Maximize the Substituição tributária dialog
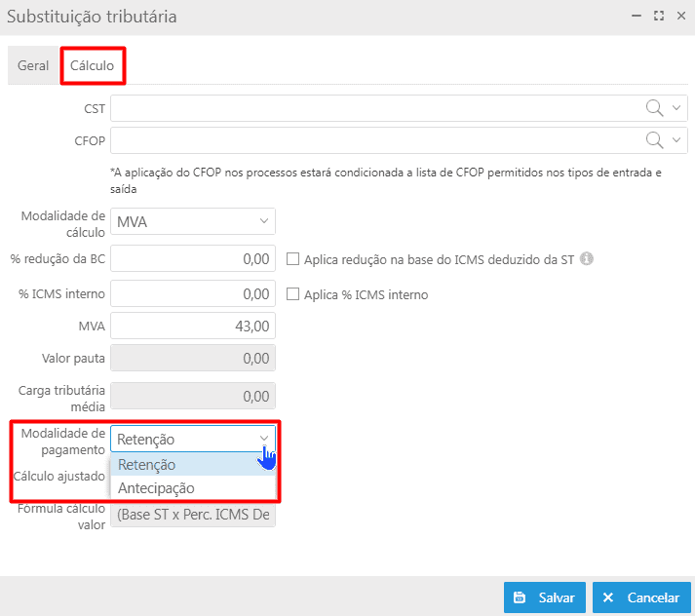The image size is (695, 616). point(659,17)
